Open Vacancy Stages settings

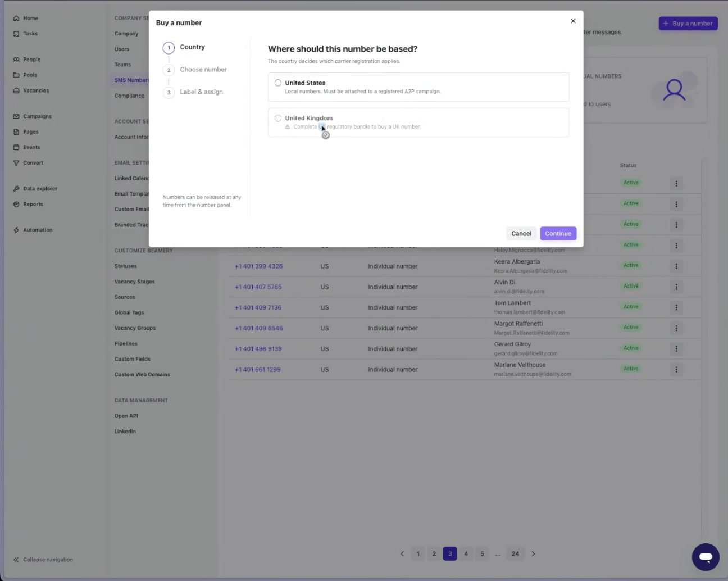click(x=135, y=282)
